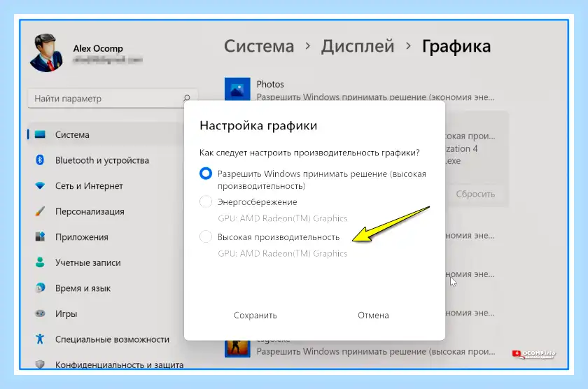Viewport: 588px width, 389px height.
Task: Click the Сохранить button
Action: [x=255, y=315]
